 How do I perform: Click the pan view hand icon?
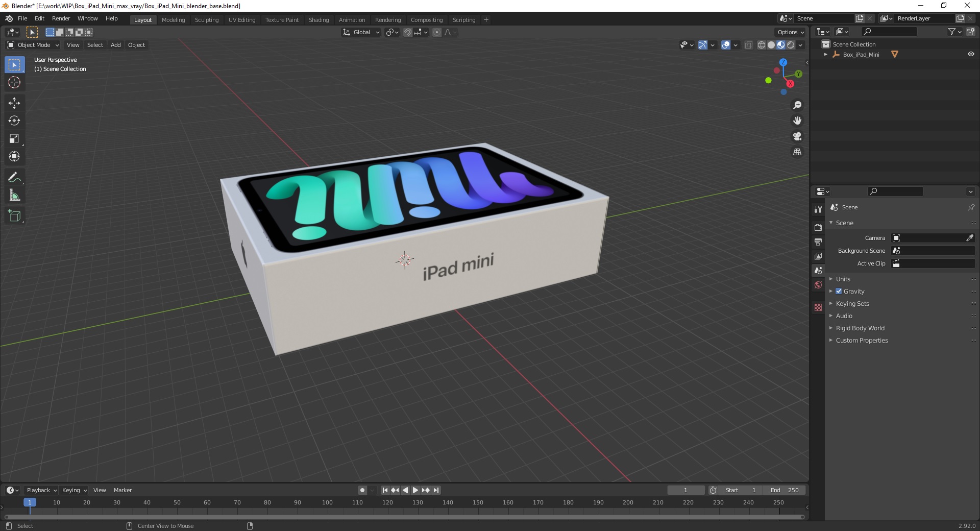797,121
